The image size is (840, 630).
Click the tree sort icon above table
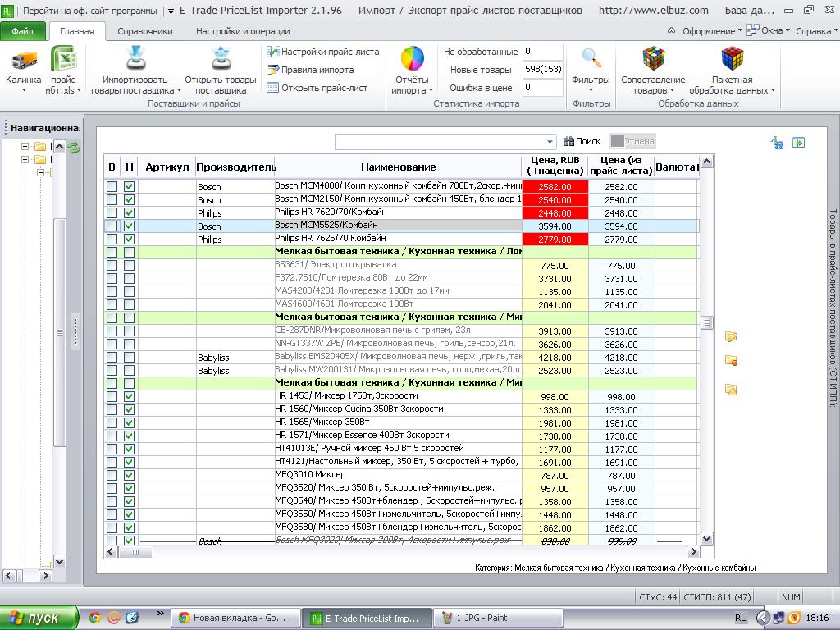click(x=777, y=143)
